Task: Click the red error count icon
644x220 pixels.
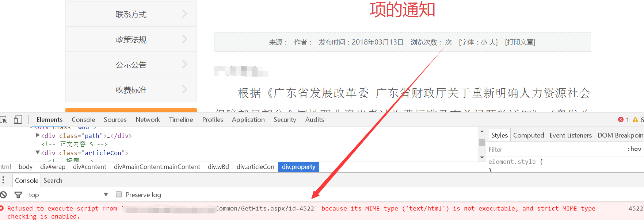Action: tap(621, 120)
